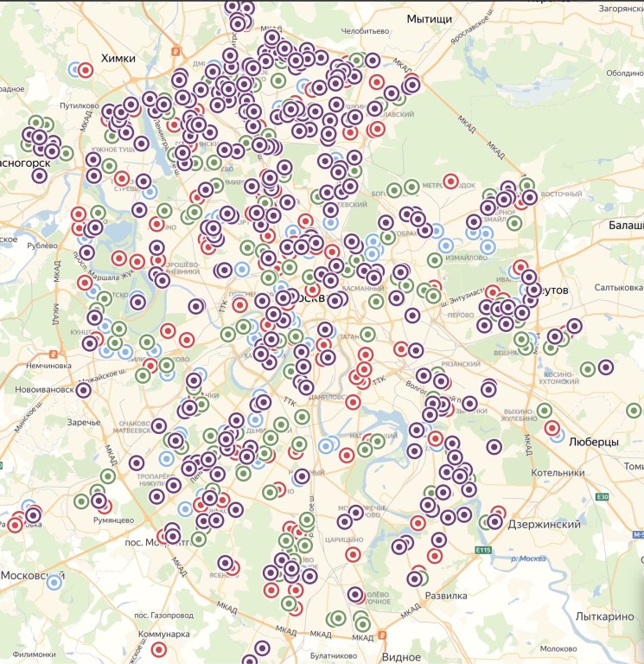Click the purple marker below Красногорск label
The height and width of the screenshot is (664, 644).
(x=40, y=176)
